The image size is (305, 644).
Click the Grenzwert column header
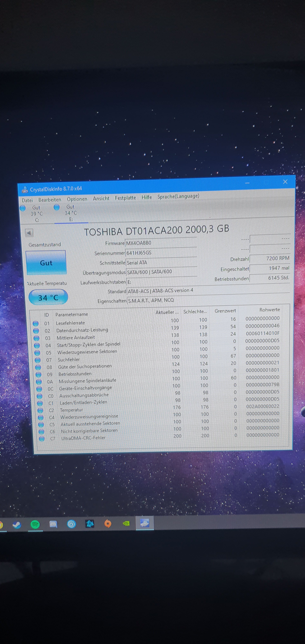[x=225, y=311]
